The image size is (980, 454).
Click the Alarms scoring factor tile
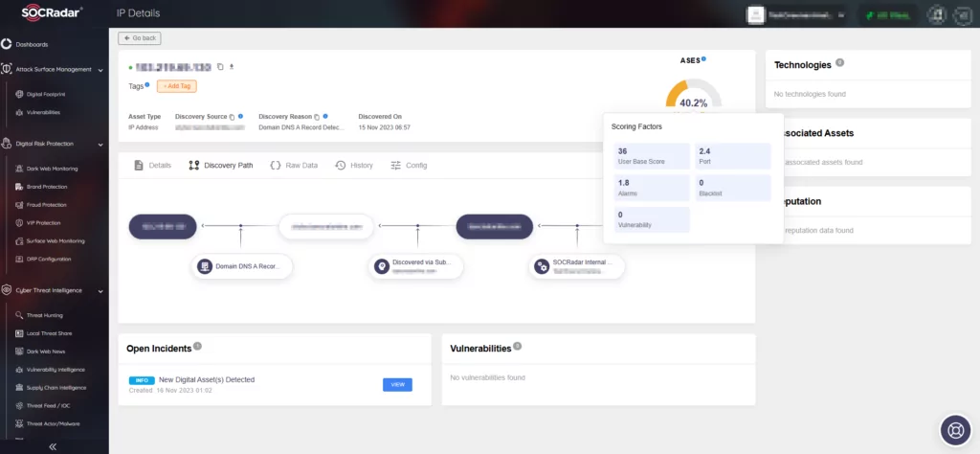click(x=652, y=188)
